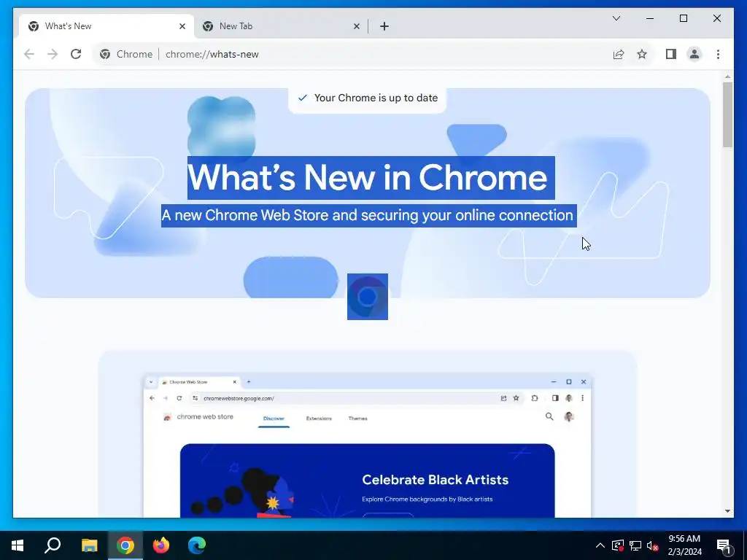
Task: Open File Explorer from the taskbar
Action: click(x=89, y=545)
